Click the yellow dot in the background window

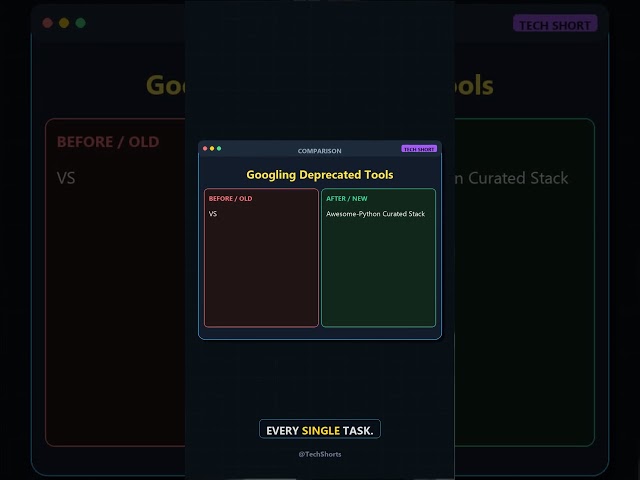pyautogui.click(x=64, y=23)
